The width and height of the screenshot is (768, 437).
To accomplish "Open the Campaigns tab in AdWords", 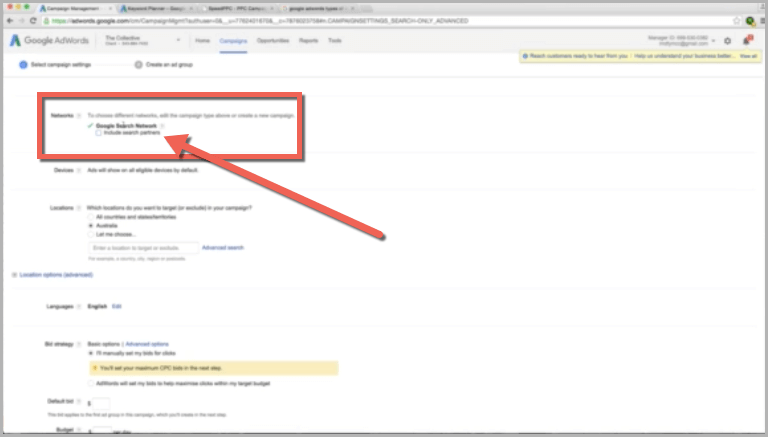I will pos(233,41).
